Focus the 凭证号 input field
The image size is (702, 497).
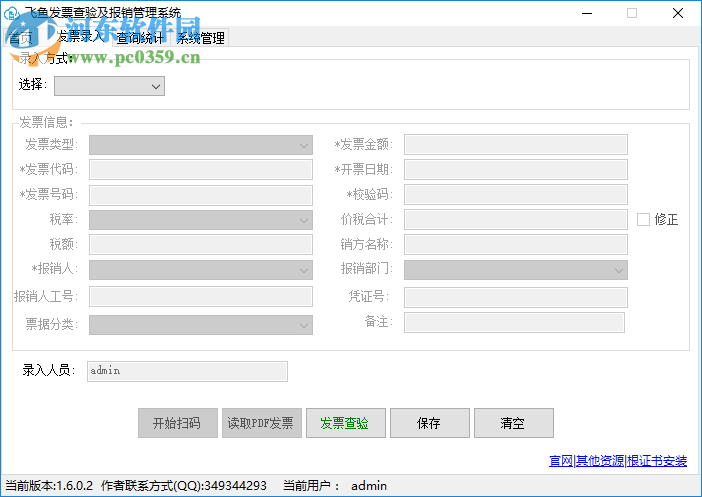click(x=516, y=297)
